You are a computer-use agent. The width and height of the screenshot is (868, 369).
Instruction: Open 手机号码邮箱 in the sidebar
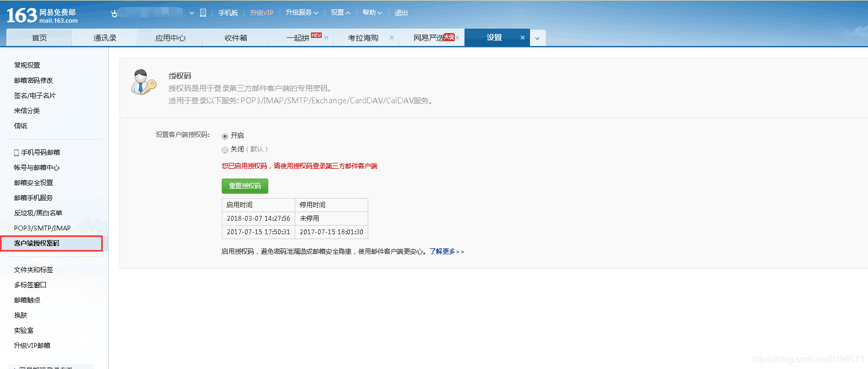tap(37, 153)
